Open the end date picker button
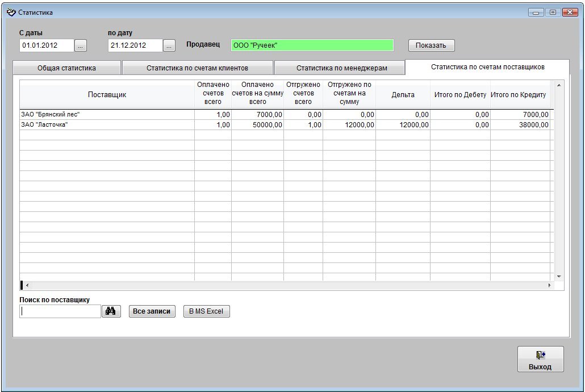The image size is (585, 392). click(x=169, y=45)
